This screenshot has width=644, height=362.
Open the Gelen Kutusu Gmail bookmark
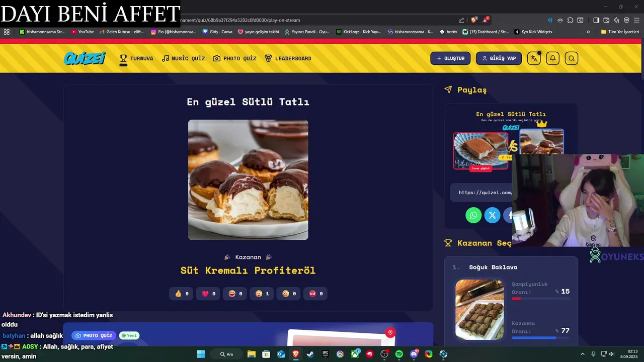(x=122, y=32)
